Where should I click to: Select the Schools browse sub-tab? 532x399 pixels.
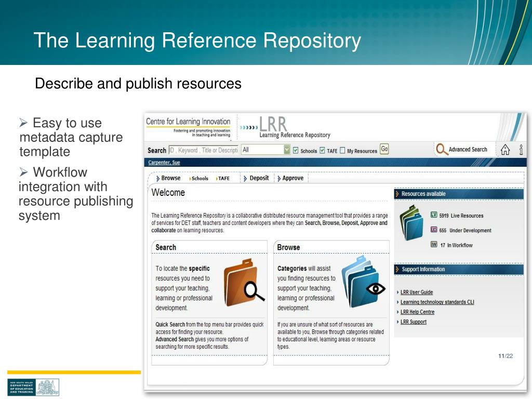pyautogui.click(x=199, y=179)
